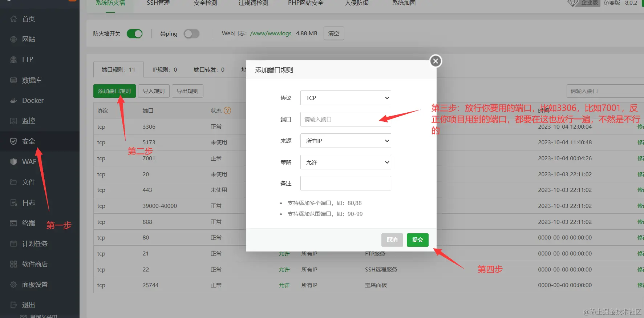This screenshot has height=318, width=644.
Task: Open the 策略 允许 dropdown
Action: pos(345,162)
